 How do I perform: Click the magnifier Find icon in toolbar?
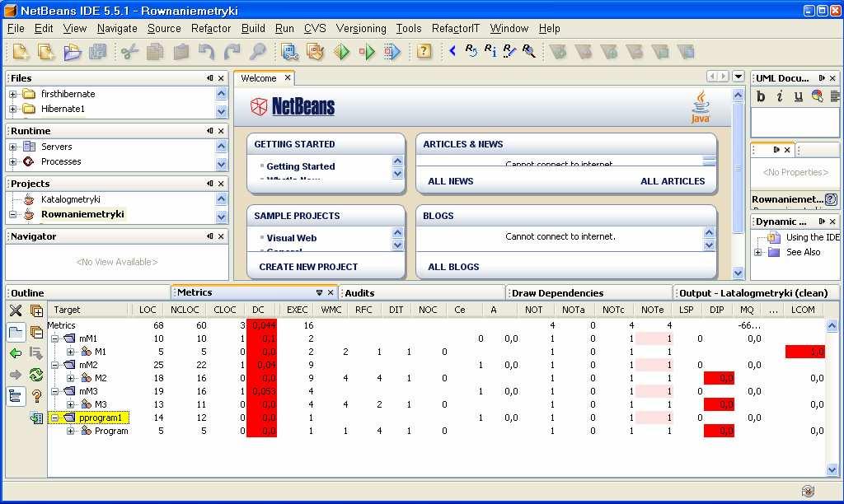point(258,52)
